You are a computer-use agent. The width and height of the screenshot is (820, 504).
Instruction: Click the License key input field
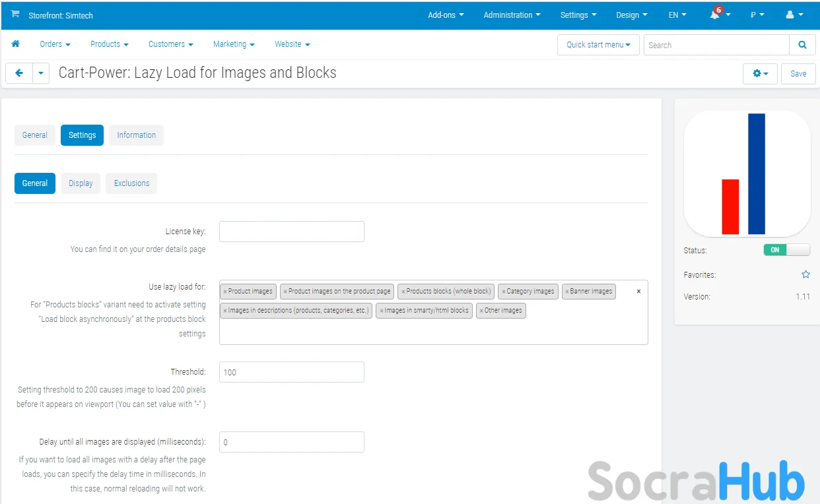[x=291, y=232]
